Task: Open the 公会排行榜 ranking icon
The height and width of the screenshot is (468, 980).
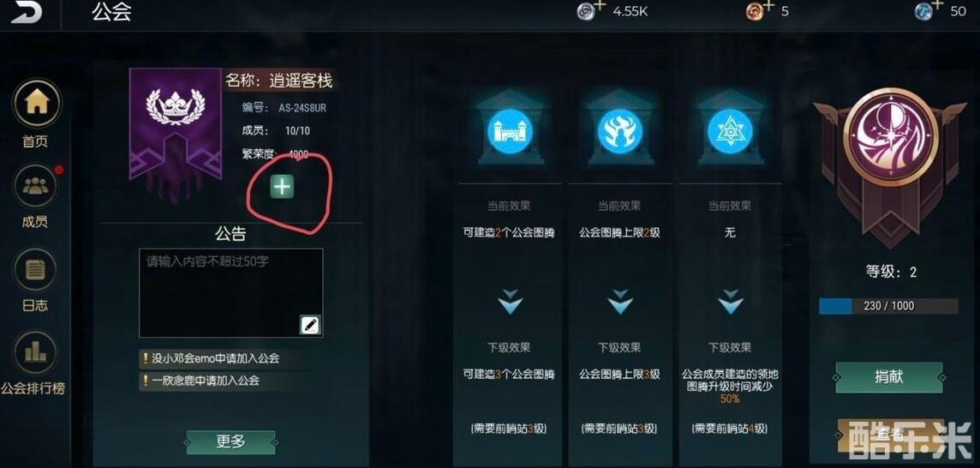Action: 36,353
